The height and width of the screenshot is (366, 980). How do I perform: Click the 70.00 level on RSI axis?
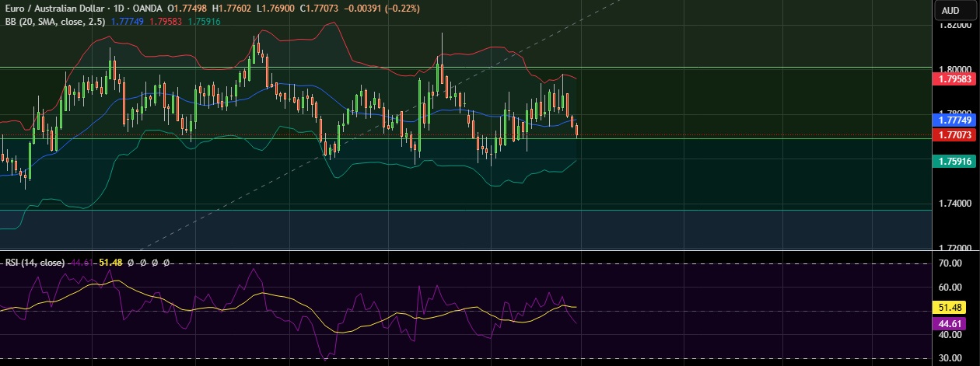950,263
